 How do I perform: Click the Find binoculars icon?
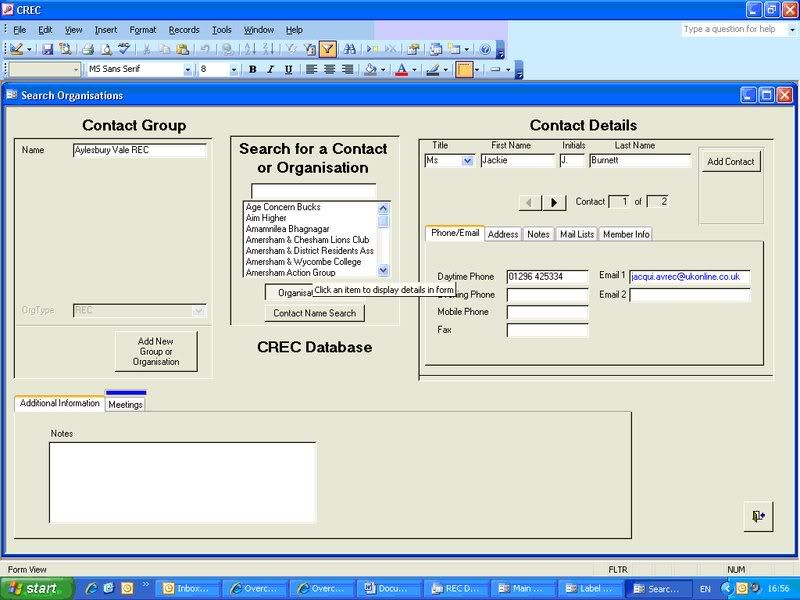pos(349,49)
